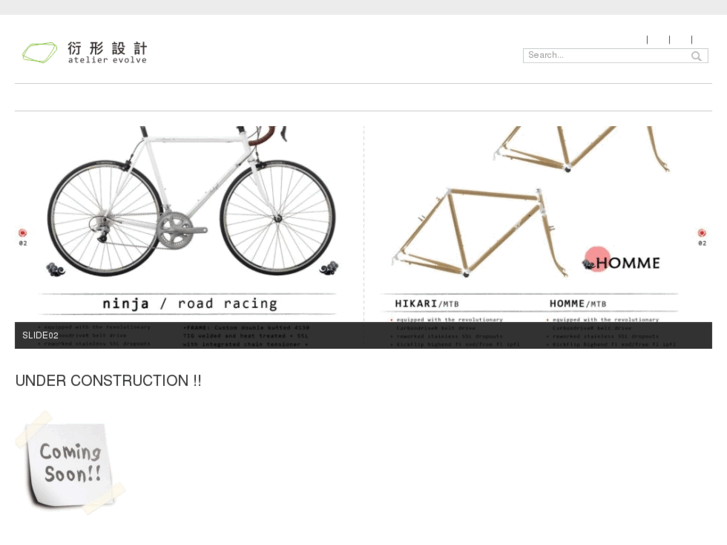Viewport: 727px width, 545px height.
Task: Click the red marker icon on left slide edge
Action: [x=23, y=233]
